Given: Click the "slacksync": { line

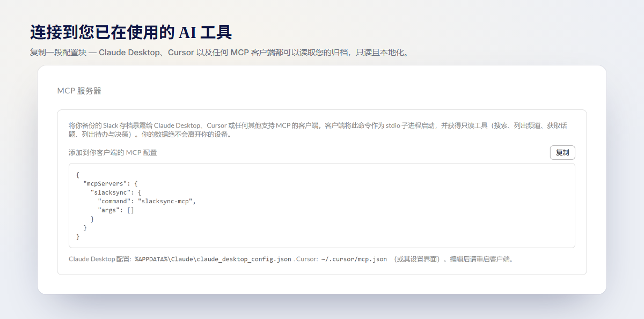Looking at the screenshot, I should click(x=115, y=192).
